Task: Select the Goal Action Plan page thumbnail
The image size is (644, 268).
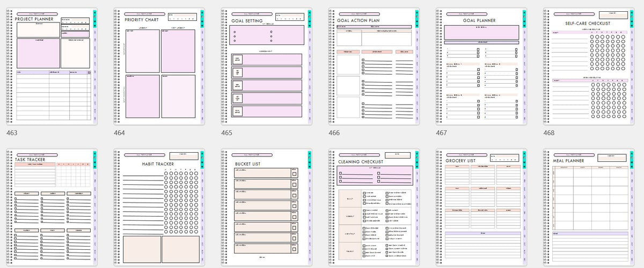Action: tap(374, 66)
